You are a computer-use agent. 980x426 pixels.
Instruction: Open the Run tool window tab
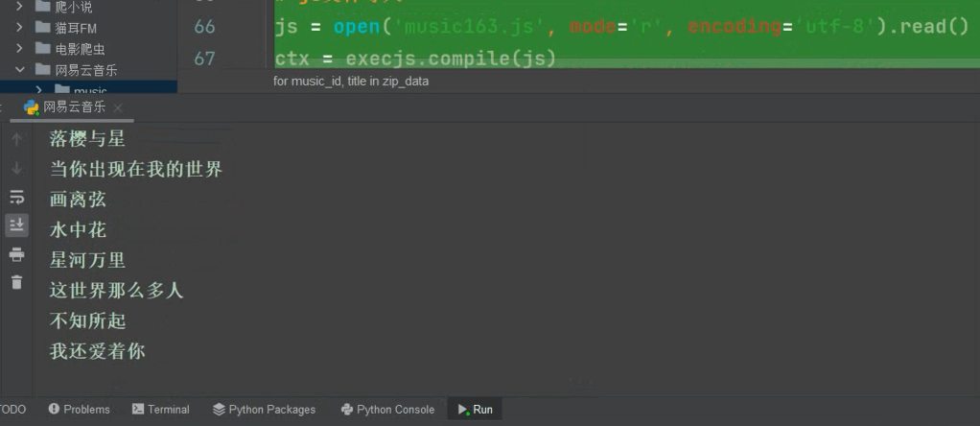(x=475, y=409)
